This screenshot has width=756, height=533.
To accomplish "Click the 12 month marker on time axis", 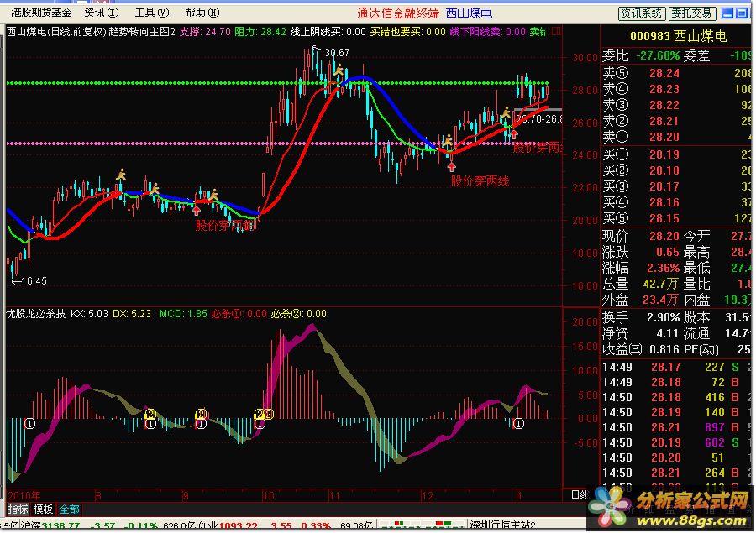I will point(428,495).
